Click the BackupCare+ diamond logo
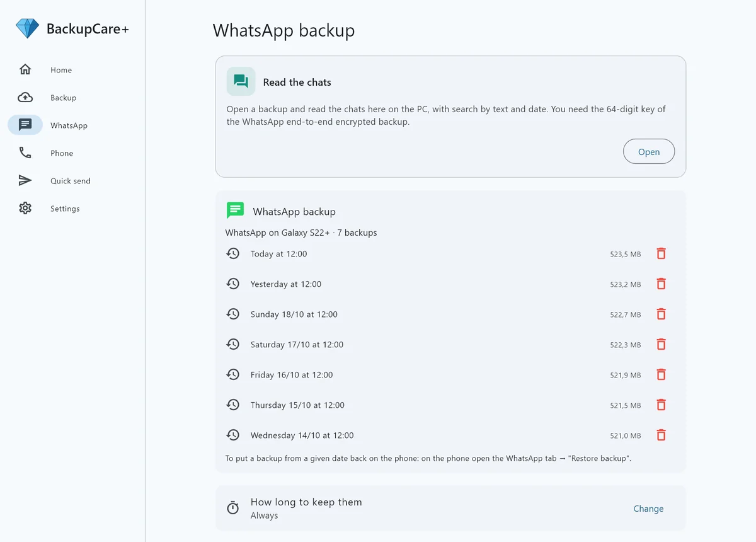 tap(27, 28)
